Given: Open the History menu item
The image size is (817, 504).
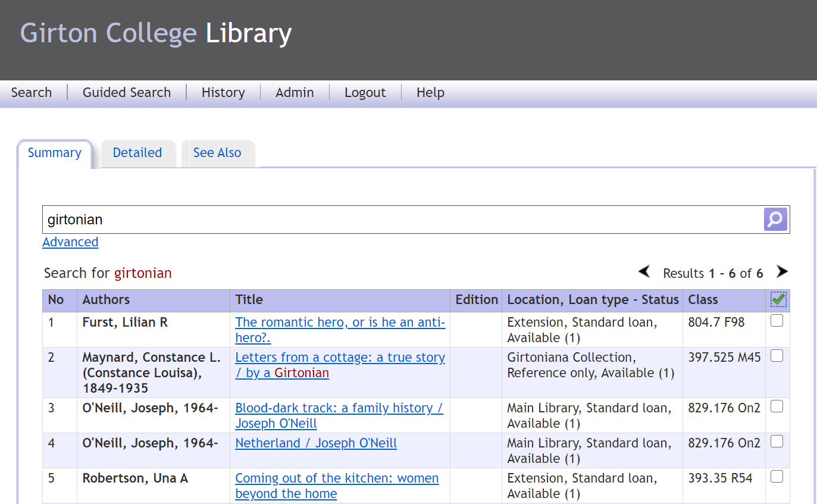Looking at the screenshot, I should point(223,93).
